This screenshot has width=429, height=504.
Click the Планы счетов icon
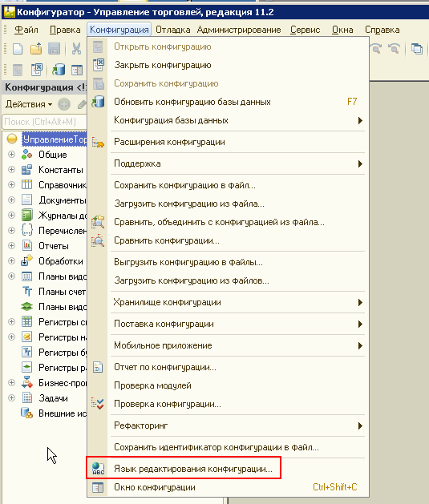point(27,292)
